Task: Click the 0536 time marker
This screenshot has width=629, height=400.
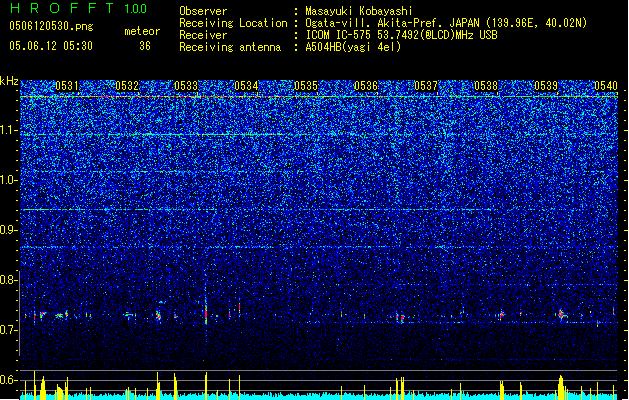Action: [366, 86]
